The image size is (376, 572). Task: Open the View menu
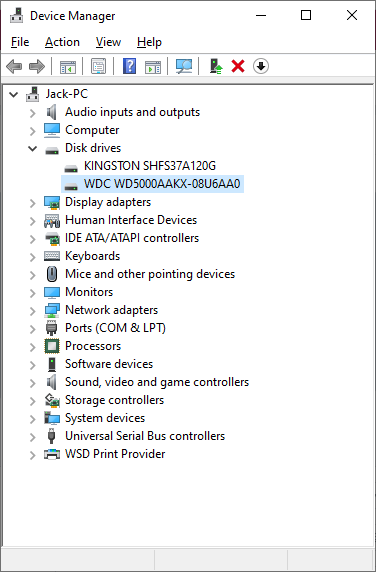click(108, 42)
